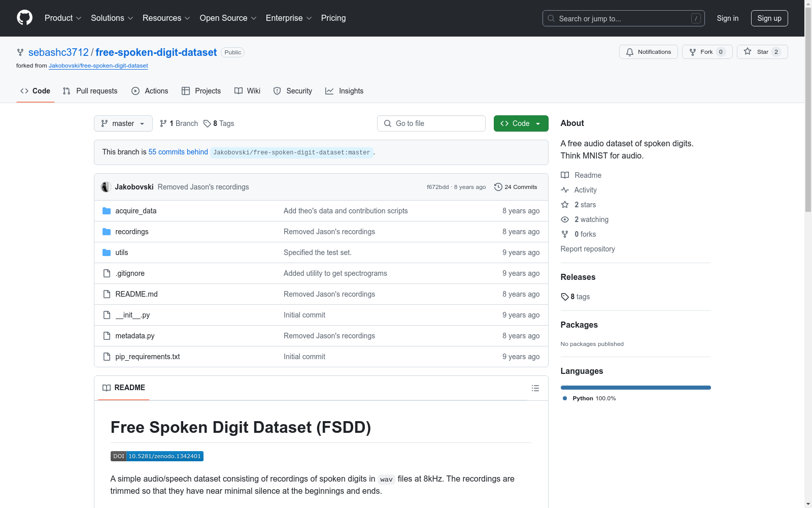This screenshot has height=508, width=812.
Task: Click the bell icon next to Notifications
Action: 630,52
